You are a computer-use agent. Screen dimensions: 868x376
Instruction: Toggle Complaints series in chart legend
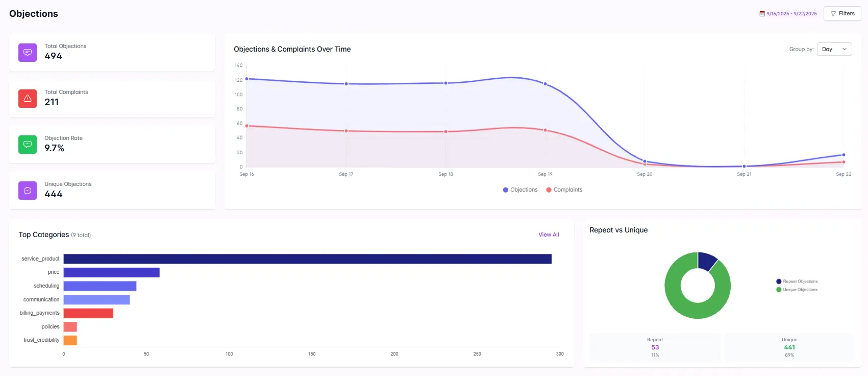(x=564, y=190)
